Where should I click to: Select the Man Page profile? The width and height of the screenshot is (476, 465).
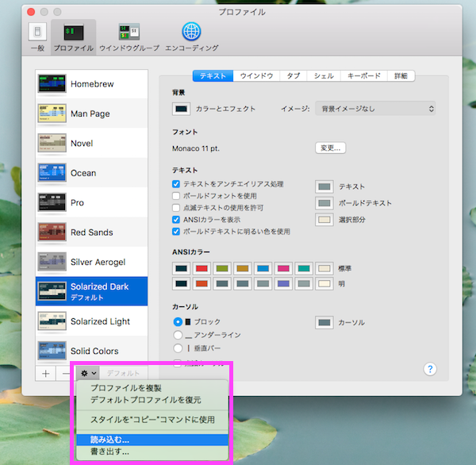(91, 113)
